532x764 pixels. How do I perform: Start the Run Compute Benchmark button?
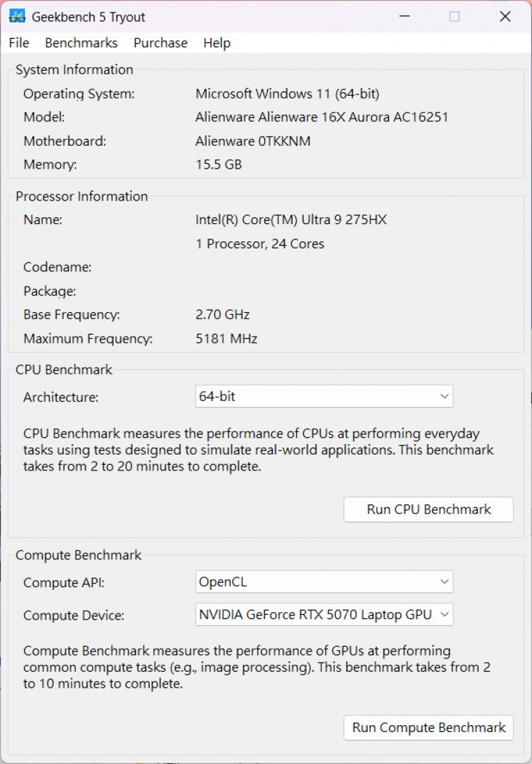click(x=429, y=728)
